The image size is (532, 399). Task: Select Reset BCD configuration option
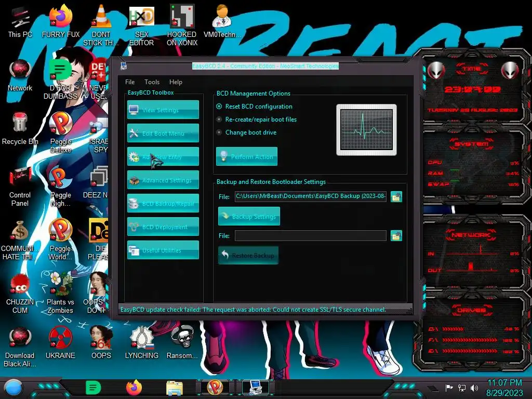click(x=254, y=107)
